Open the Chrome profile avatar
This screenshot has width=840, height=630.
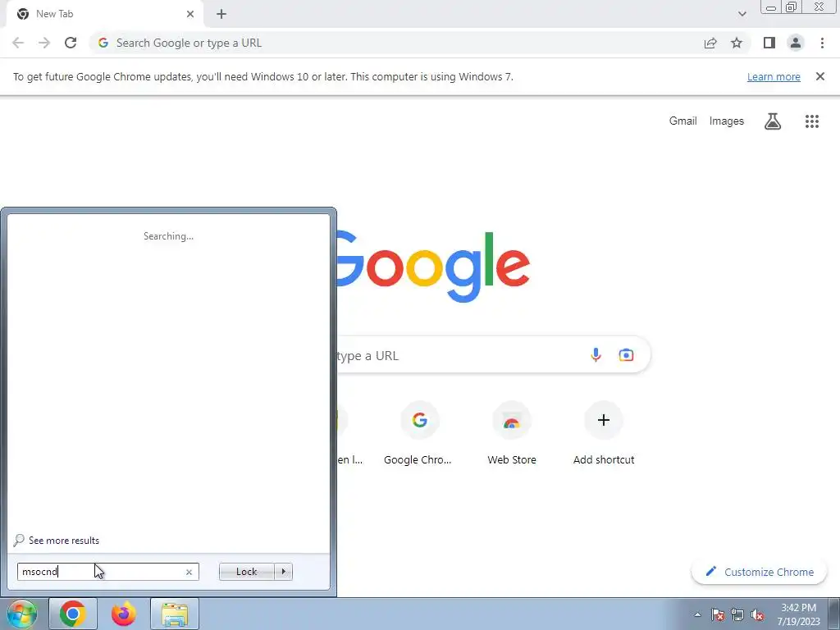pos(796,43)
